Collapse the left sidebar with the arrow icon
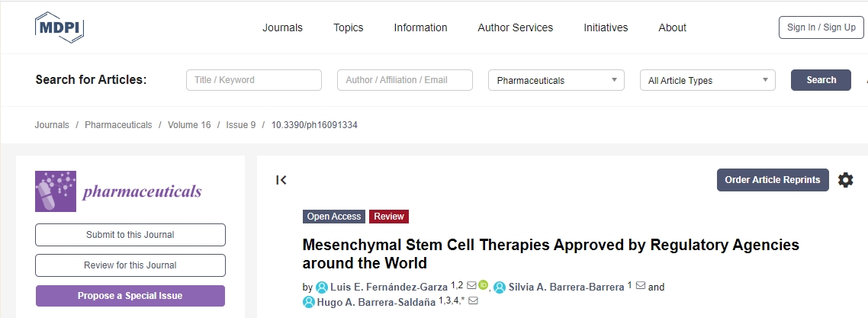Screen dimensions: 868x318 [x=281, y=180]
